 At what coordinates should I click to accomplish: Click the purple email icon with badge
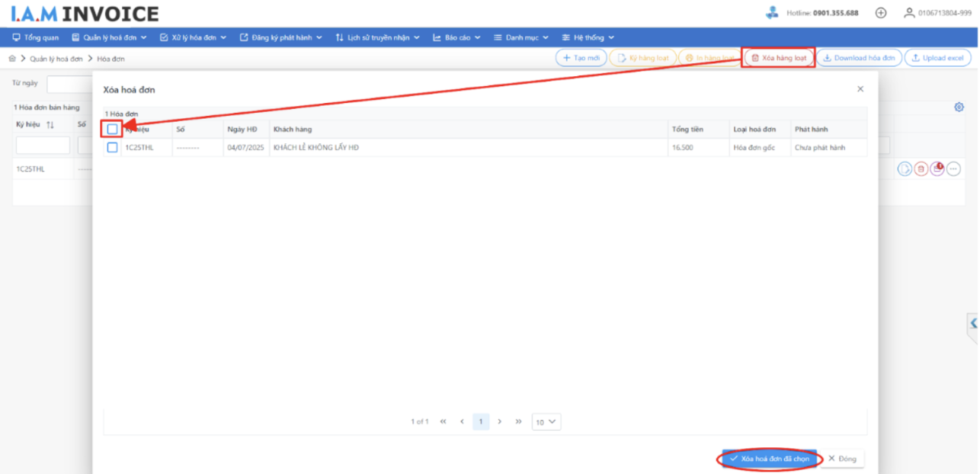click(x=937, y=169)
